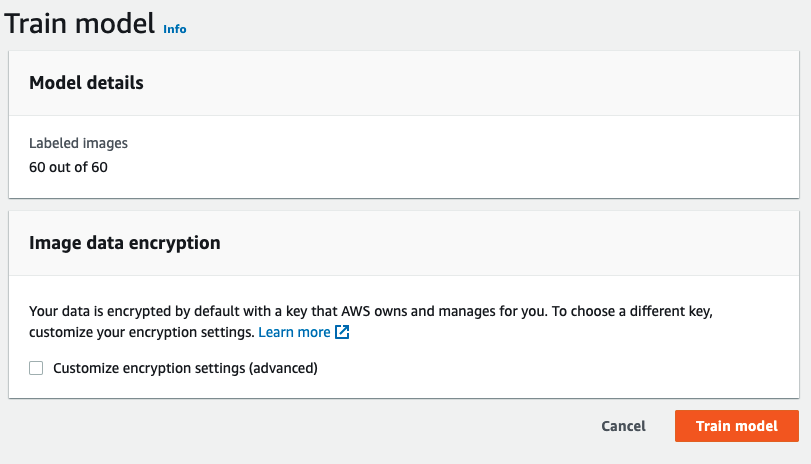The width and height of the screenshot is (811, 464).
Task: Click the Train model page heading
Action: point(80,22)
